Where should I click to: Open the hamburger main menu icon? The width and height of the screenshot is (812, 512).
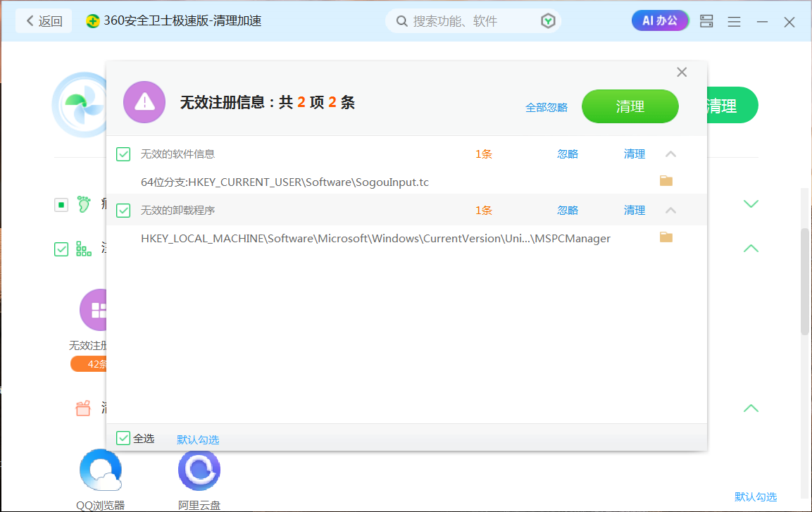[x=734, y=22]
